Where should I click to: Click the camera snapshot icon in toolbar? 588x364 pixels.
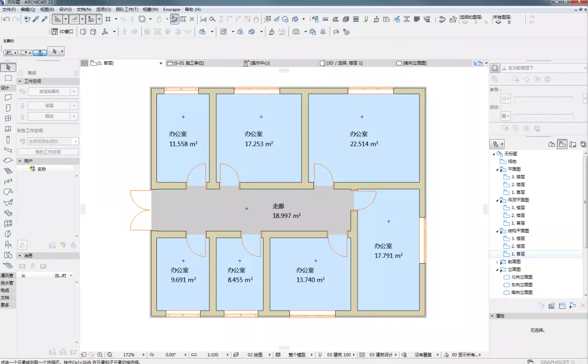296,32
